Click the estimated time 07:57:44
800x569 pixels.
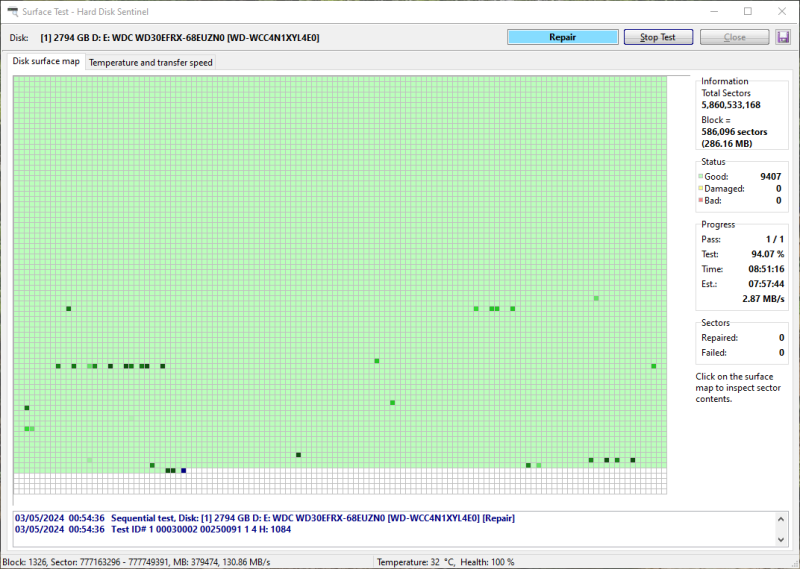[766, 284]
